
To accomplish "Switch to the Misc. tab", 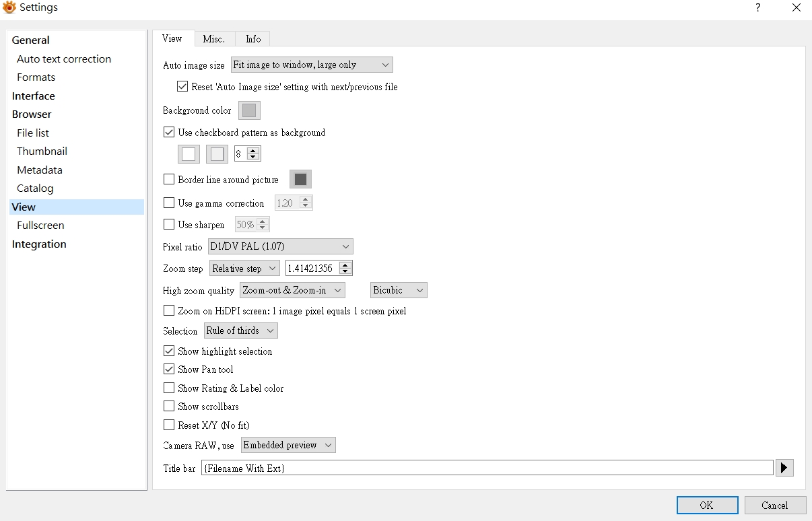I will point(214,39).
